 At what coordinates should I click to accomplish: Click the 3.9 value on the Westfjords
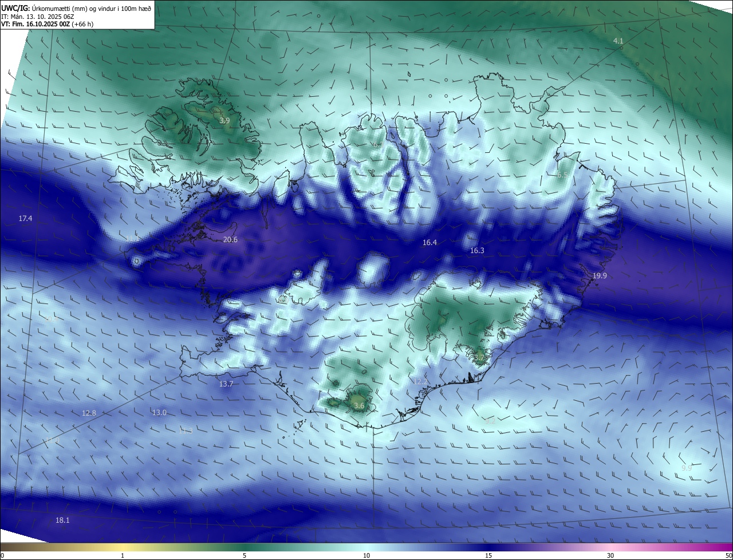pos(224,121)
